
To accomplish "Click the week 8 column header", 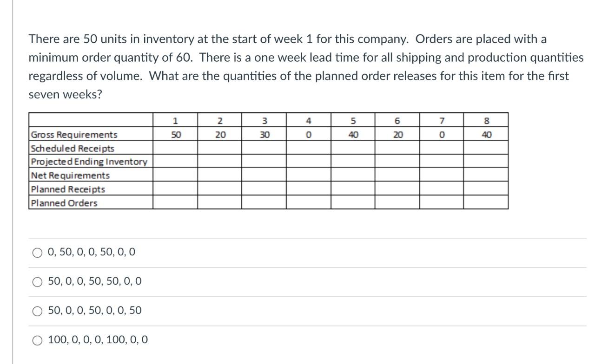I will click(x=486, y=120).
